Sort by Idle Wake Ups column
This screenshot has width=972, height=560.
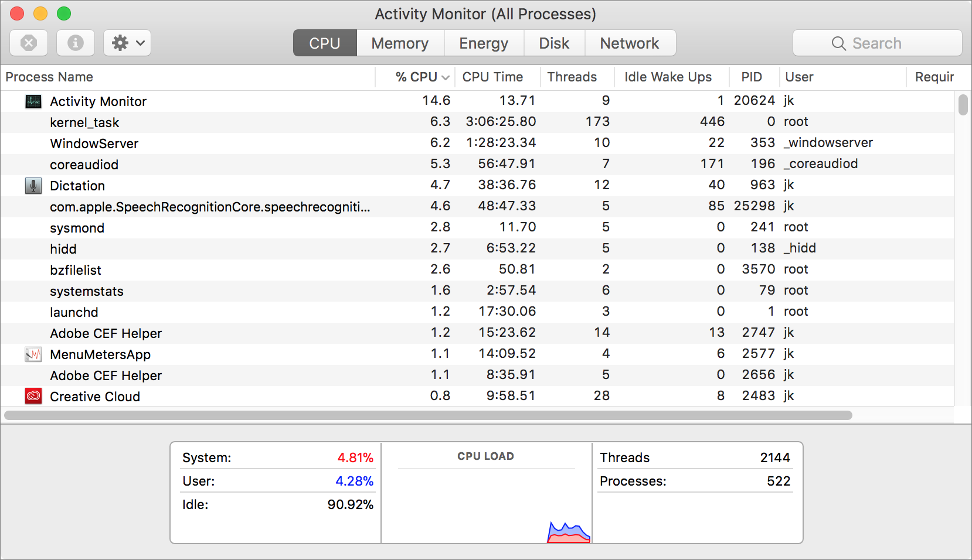tap(672, 77)
